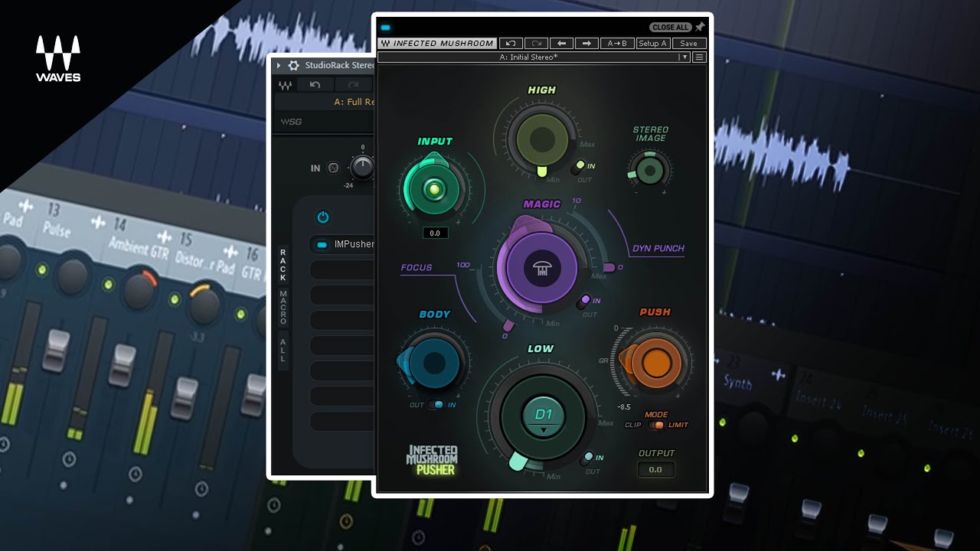This screenshot has width=980, height=551.
Task: Select the IMPusher plugin slot in StudioRack
Action: click(342, 245)
